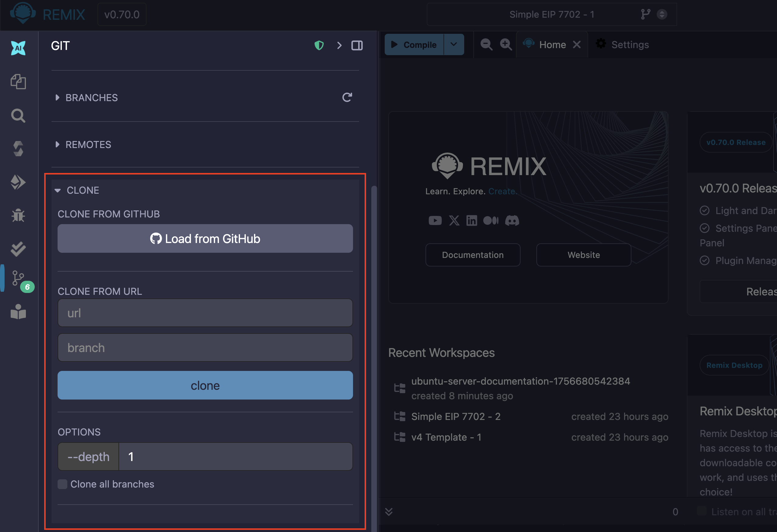Screen dimensions: 777x532
Task: Click the Remix Desktop badge
Action: point(734,365)
